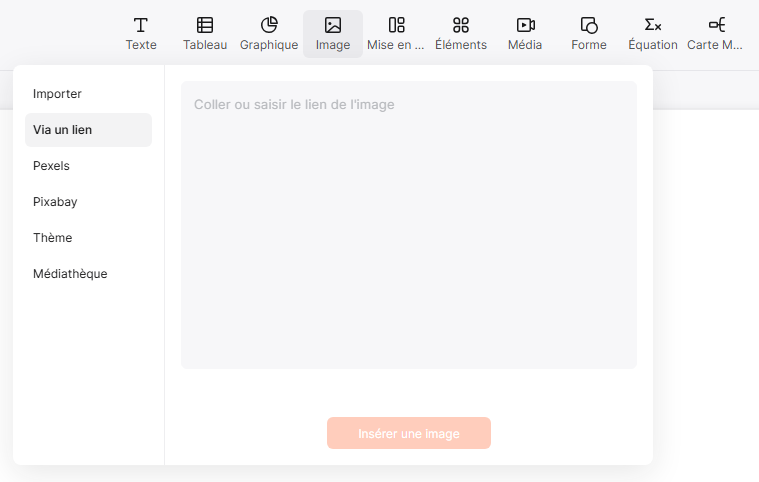Switch to the Pexels image source
The width and height of the screenshot is (759, 482).
pos(88,166)
